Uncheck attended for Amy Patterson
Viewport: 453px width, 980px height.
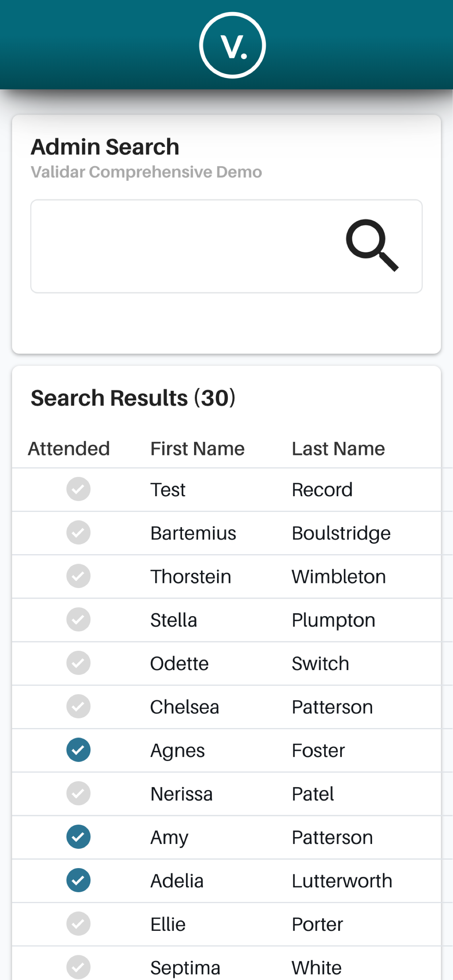click(78, 837)
